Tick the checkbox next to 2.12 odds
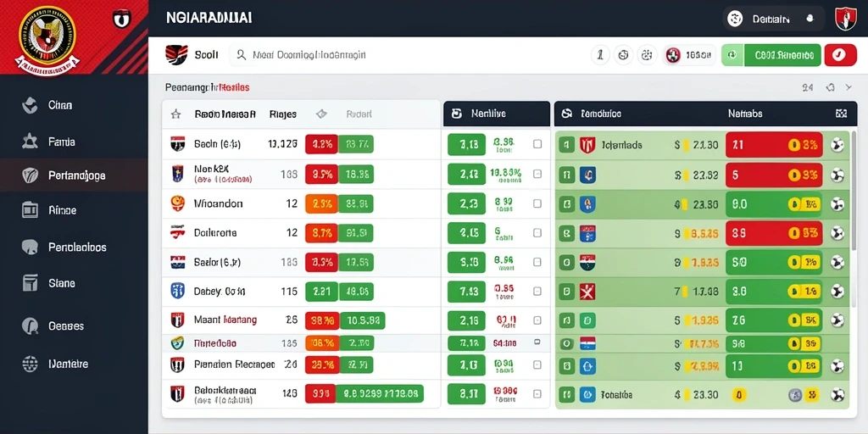 pos(537,174)
